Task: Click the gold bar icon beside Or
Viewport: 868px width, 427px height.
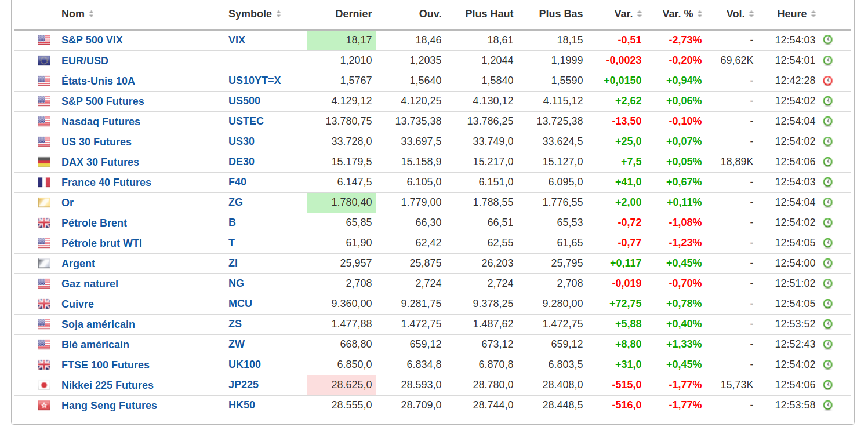Action: 44,203
